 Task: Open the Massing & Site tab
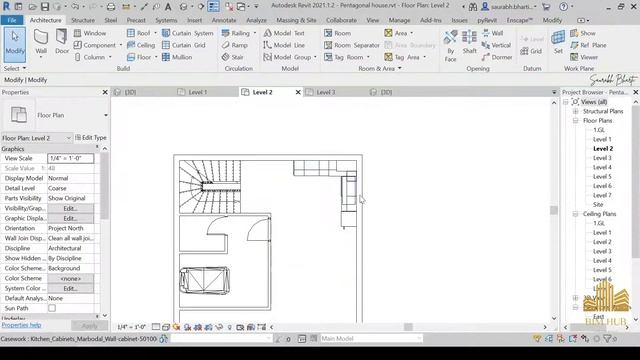click(296, 20)
